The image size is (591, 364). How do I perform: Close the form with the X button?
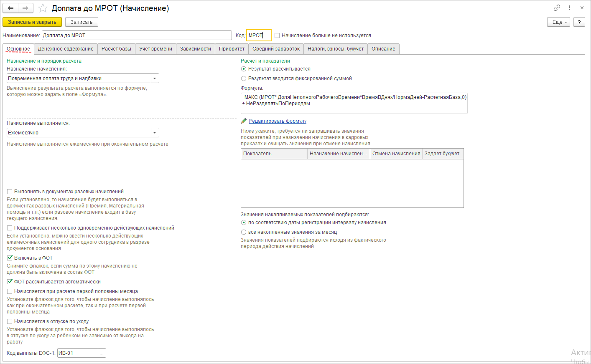[x=582, y=8]
